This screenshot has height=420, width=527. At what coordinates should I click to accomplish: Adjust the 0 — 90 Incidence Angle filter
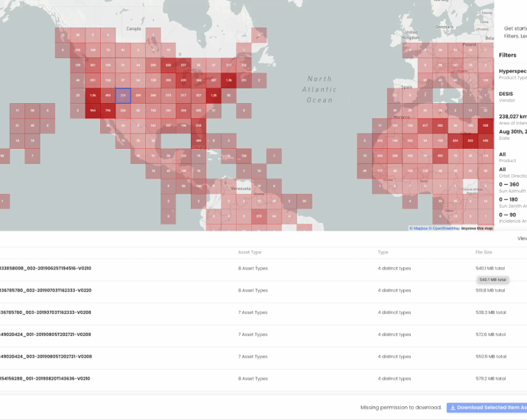point(512,218)
